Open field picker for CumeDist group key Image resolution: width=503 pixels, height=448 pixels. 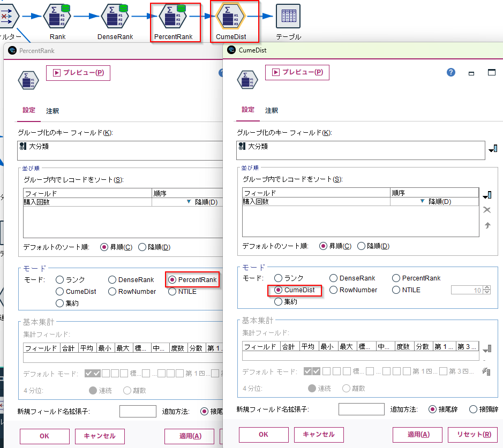coord(493,149)
